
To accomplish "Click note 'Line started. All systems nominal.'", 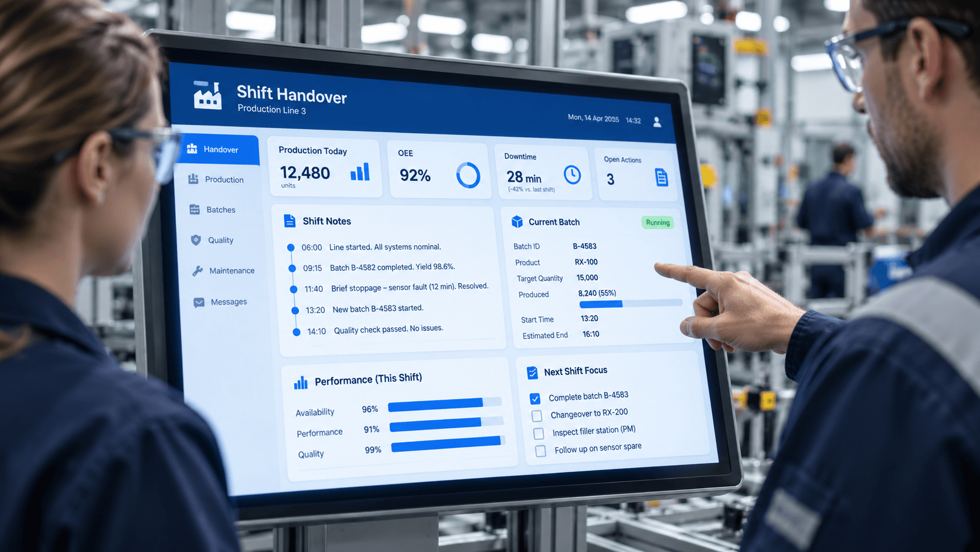I will pos(385,247).
